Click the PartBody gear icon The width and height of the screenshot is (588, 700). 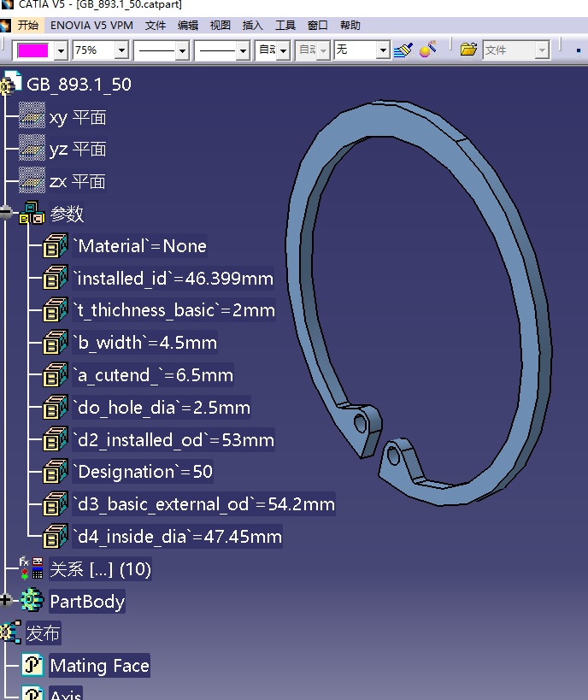32,600
